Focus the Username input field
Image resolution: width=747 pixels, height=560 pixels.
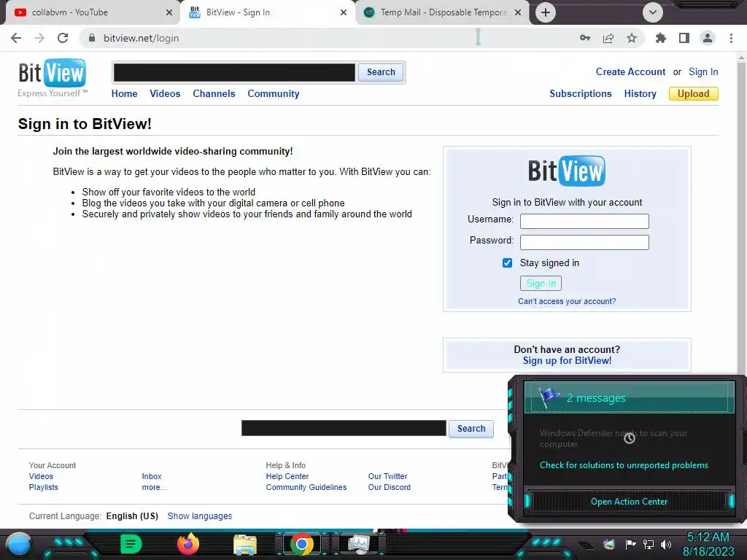584,221
